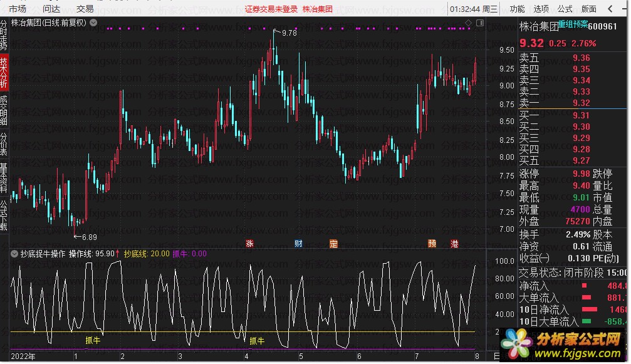Open the 功能 menu
Image resolution: width=631 pixels, height=364 pixels.
[517, 9]
